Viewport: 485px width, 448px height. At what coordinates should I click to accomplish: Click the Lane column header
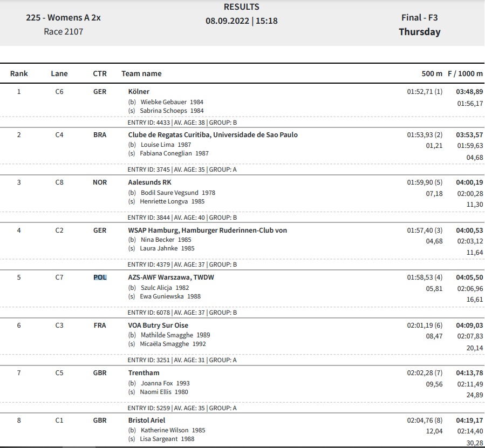point(59,73)
